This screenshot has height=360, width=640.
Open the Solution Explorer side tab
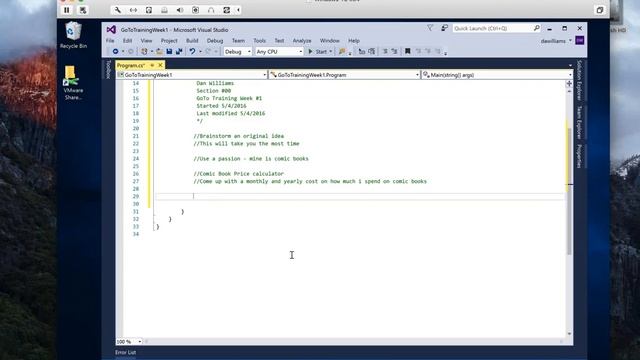pyautogui.click(x=580, y=80)
